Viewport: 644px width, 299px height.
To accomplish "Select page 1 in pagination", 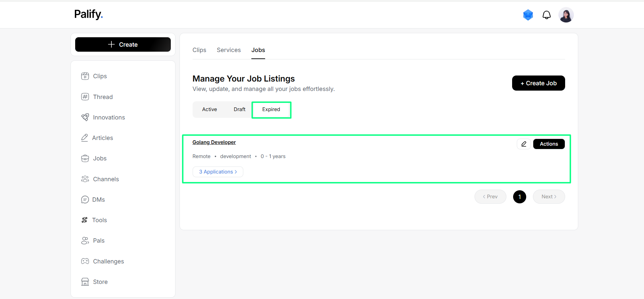I will pos(519,197).
